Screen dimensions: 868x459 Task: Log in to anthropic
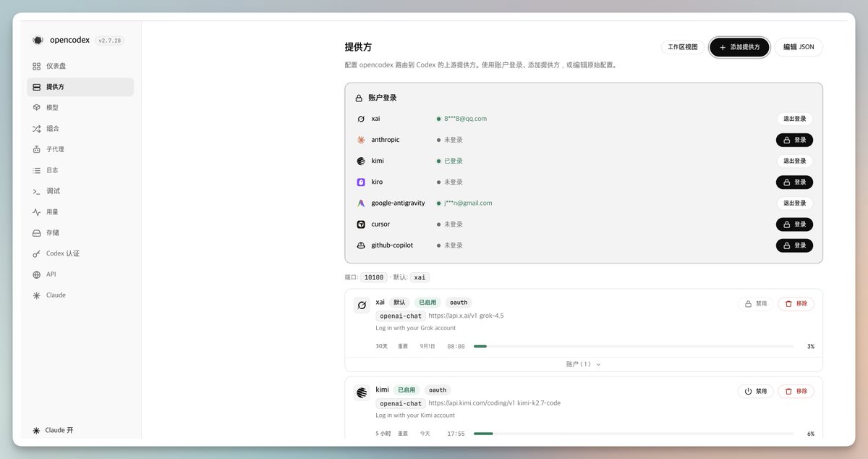tap(794, 140)
